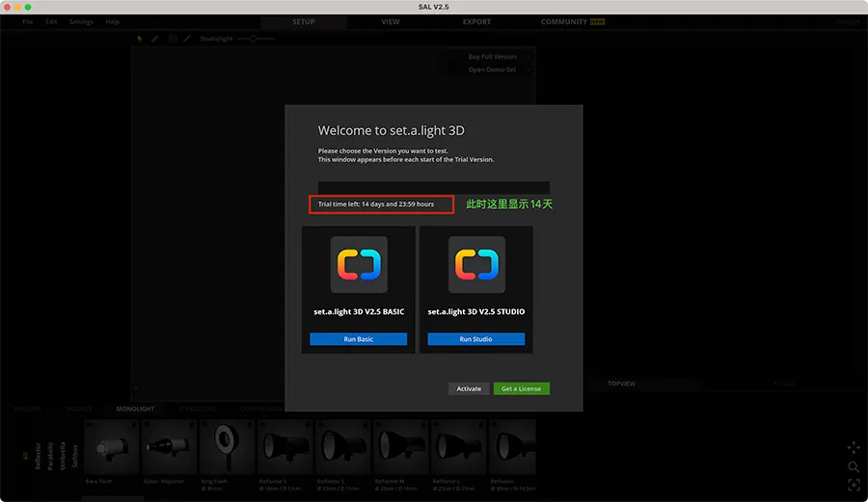Image resolution: width=868 pixels, height=502 pixels.
Task: Run the Basic version
Action: (x=358, y=339)
